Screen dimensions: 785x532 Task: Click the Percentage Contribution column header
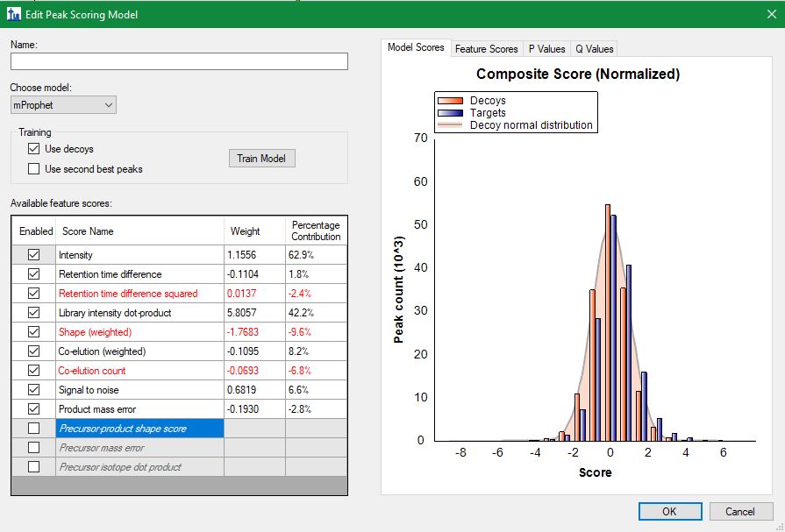click(x=315, y=231)
